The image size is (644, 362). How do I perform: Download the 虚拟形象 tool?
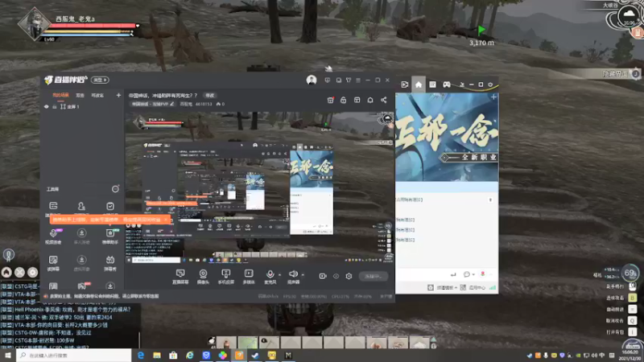coord(82,263)
